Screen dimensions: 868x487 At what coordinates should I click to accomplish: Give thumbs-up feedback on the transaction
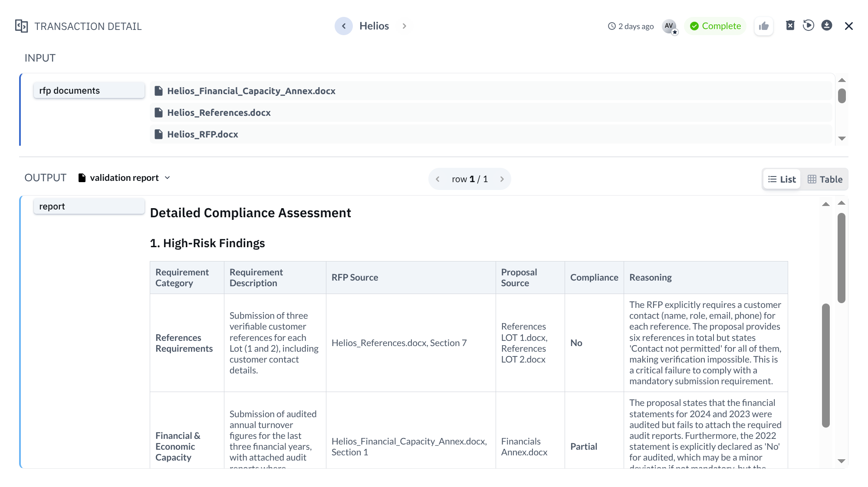tap(764, 26)
